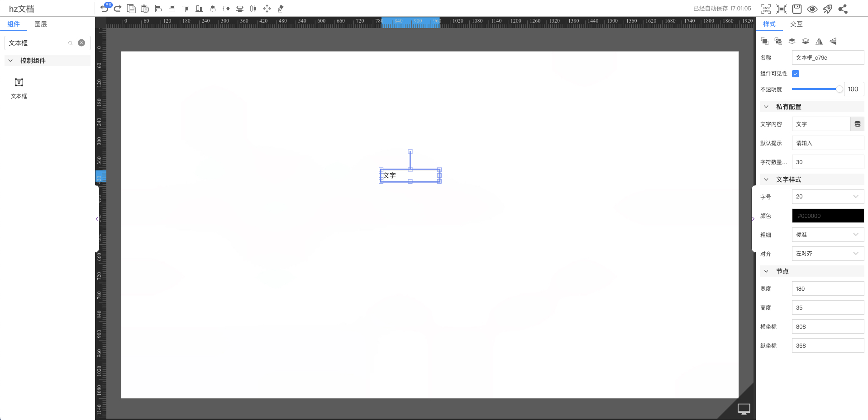Click the 宽度 input showing 180
868x420 pixels.
pos(828,288)
